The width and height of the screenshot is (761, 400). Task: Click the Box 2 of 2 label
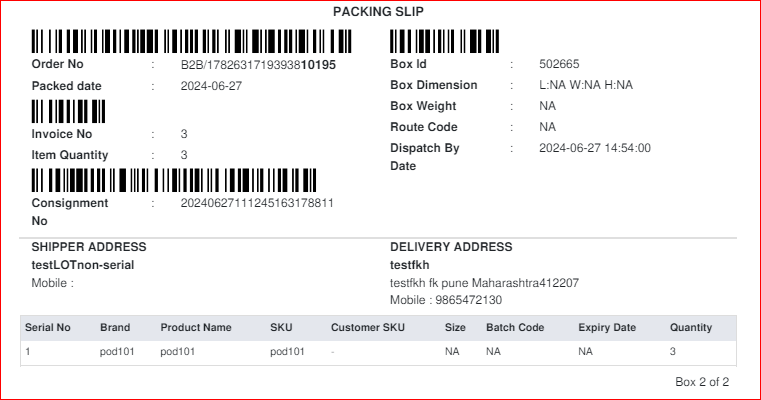702,382
